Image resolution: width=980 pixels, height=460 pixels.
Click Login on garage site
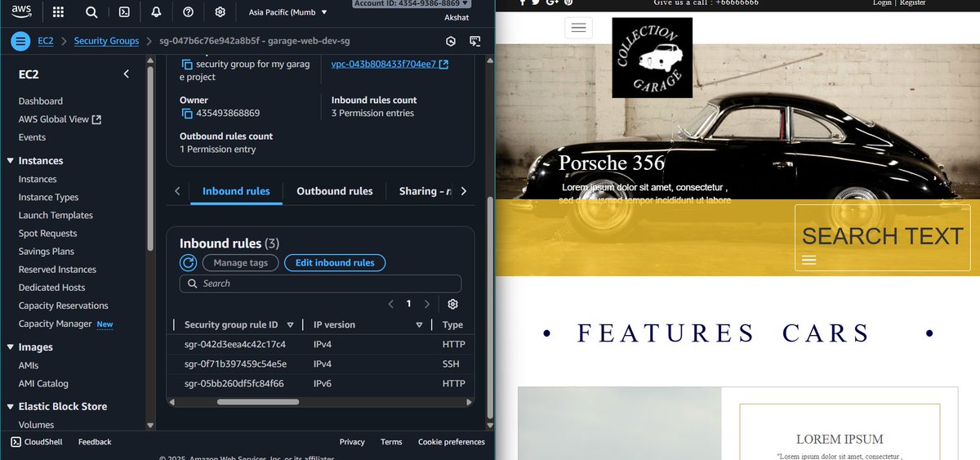pyautogui.click(x=882, y=3)
